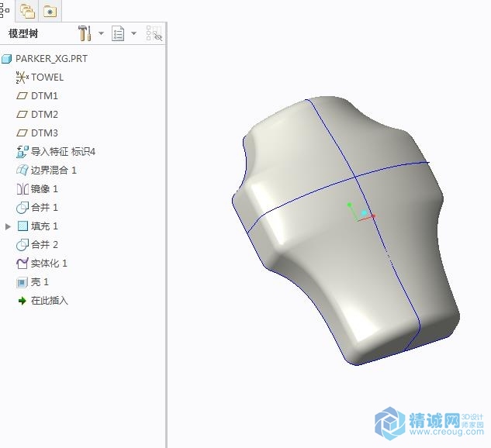Click the 壳 1 shell feature icon
Viewport: 491px width, 448px height.
[22, 282]
